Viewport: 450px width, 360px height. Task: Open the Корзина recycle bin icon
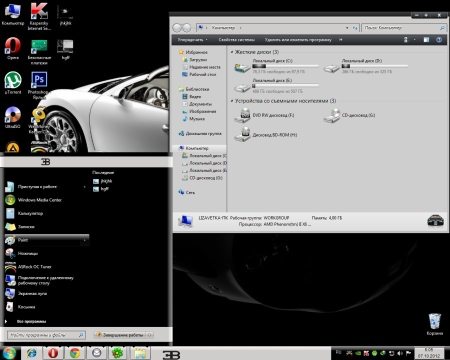click(435, 324)
